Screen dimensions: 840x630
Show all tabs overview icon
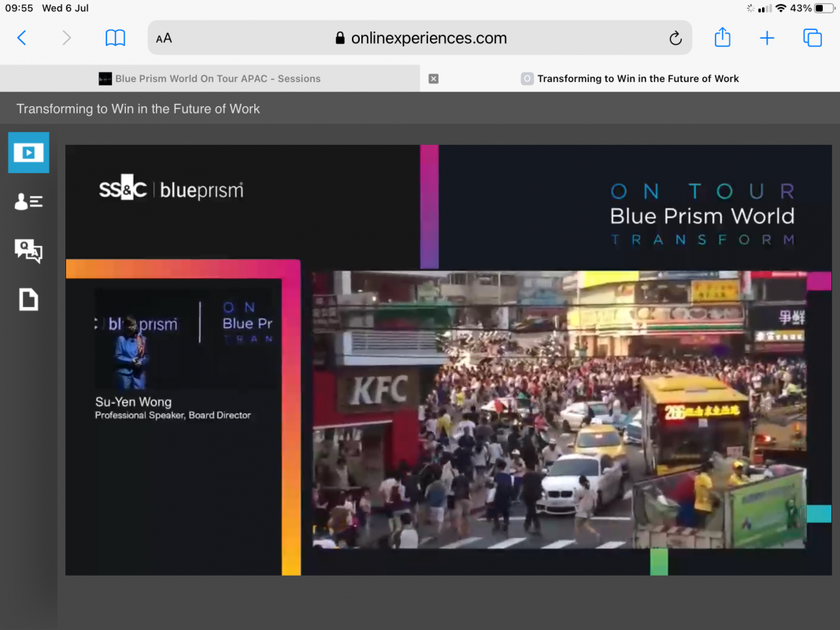812,38
